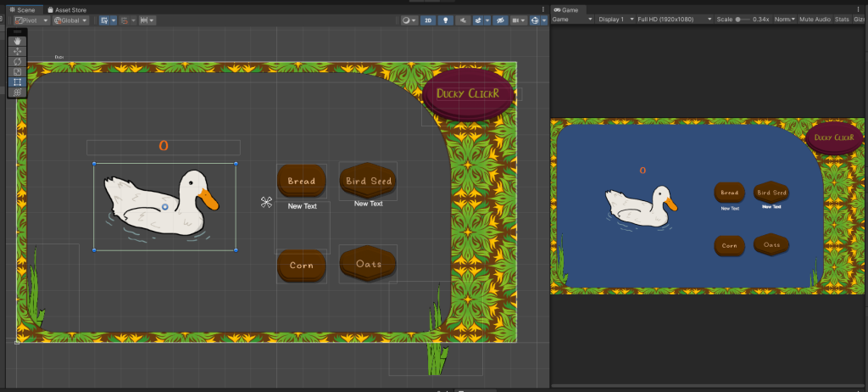Select the Transform tool at toolbar bottom

[18, 92]
